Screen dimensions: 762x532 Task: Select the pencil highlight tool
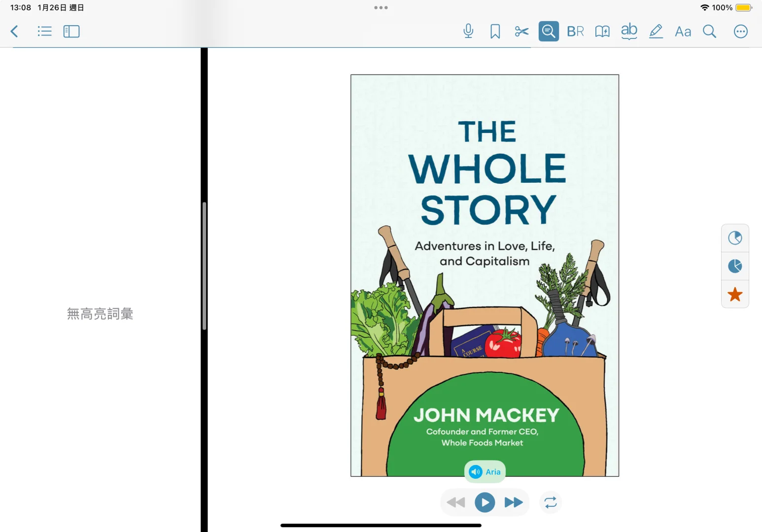coord(656,32)
